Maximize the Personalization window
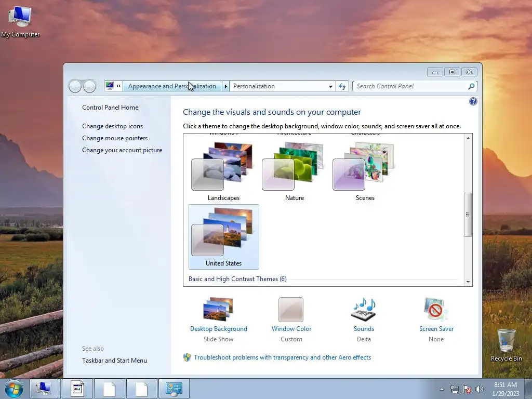 click(452, 72)
